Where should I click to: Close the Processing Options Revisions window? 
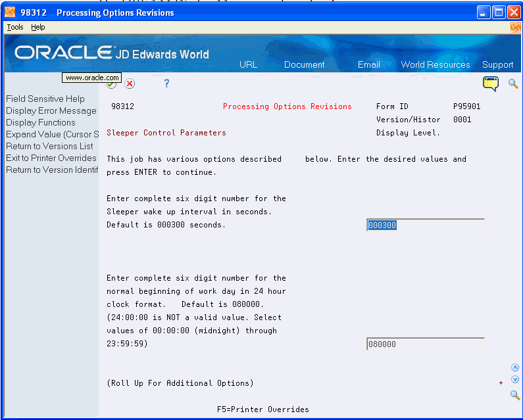point(514,12)
